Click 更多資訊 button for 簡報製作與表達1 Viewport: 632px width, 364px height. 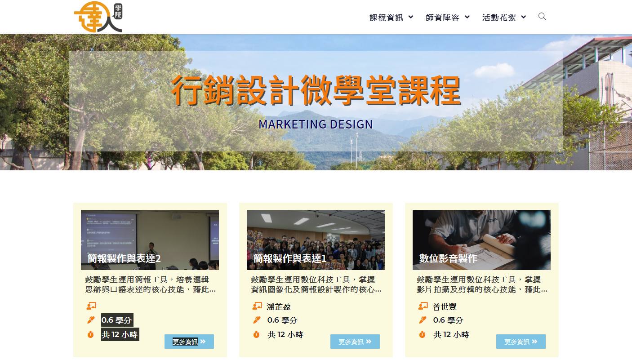(355, 342)
